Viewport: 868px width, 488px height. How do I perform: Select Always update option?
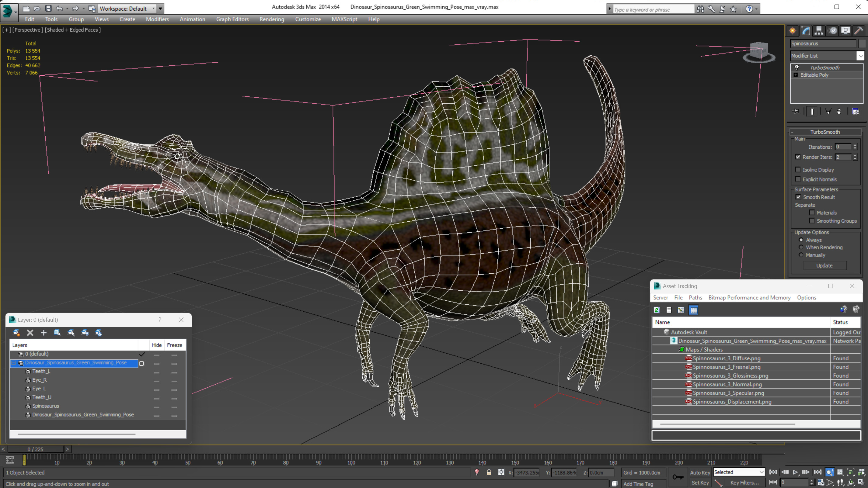801,240
